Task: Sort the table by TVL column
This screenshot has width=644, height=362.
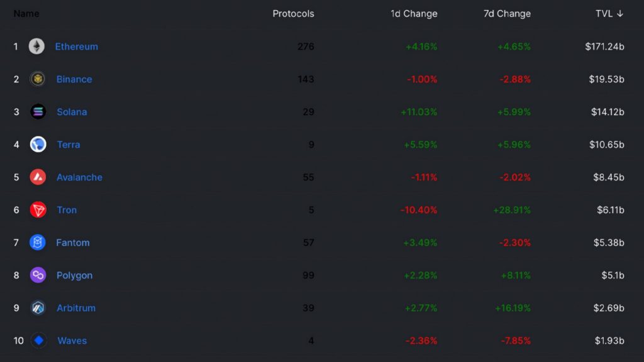Action: click(x=609, y=14)
